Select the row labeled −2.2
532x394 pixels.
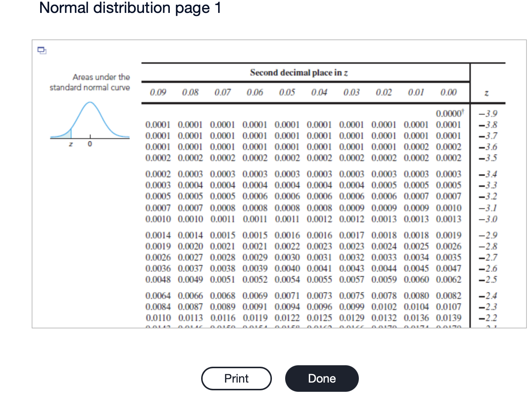(487, 317)
